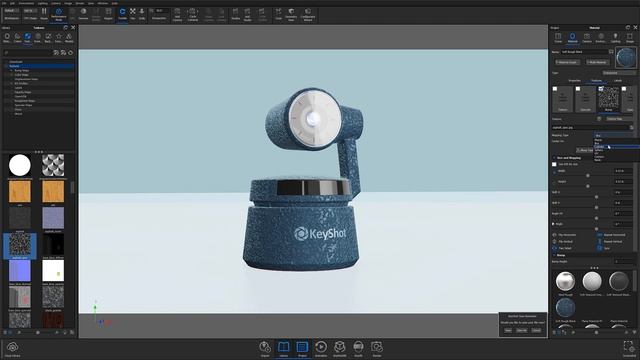Toggle the Library panel from bottom bar

coord(283,349)
